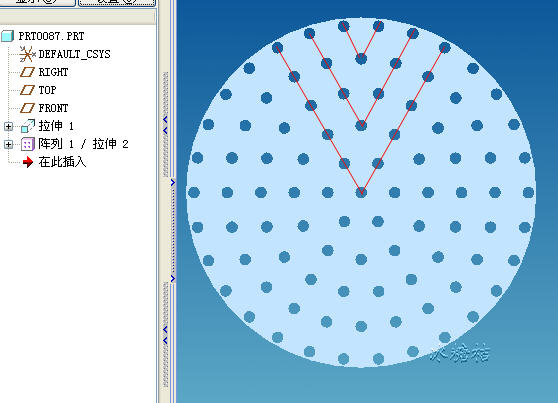Click the 阵列 1 pattern feature icon
The image size is (558, 403).
click(27, 144)
